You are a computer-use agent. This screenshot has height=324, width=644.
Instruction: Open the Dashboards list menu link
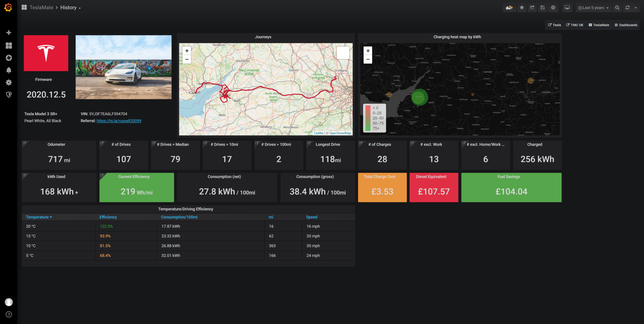click(626, 25)
